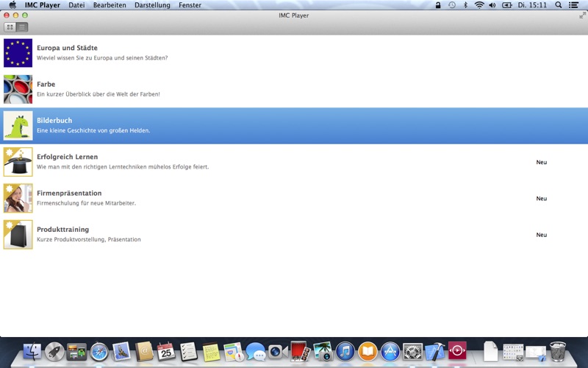This screenshot has width=588, height=368.
Task: Open Mission Control in Dock
Action: (76, 352)
